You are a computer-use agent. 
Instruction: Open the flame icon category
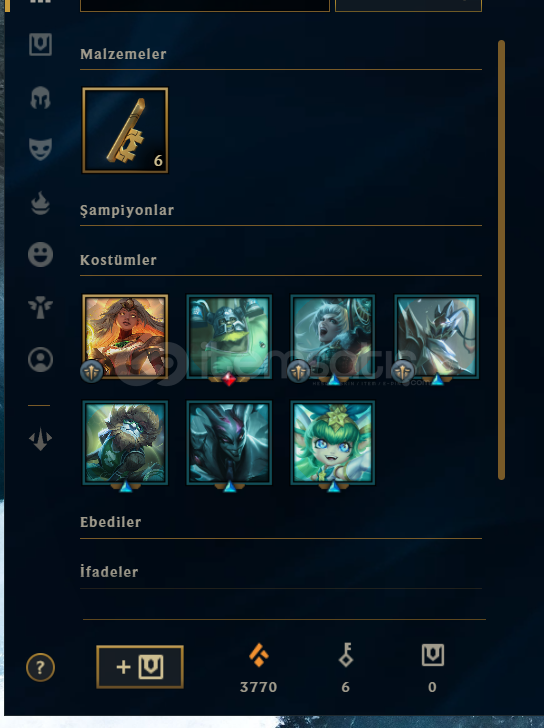40,203
